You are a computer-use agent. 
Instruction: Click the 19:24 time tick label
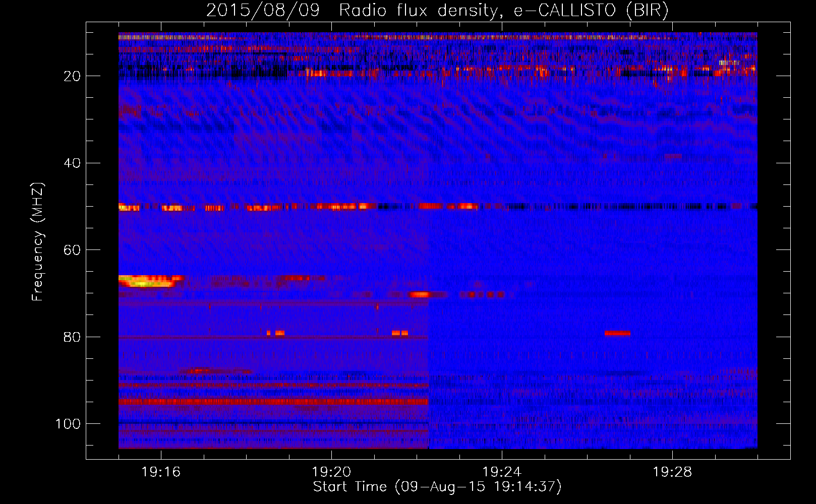pyautogui.click(x=502, y=472)
